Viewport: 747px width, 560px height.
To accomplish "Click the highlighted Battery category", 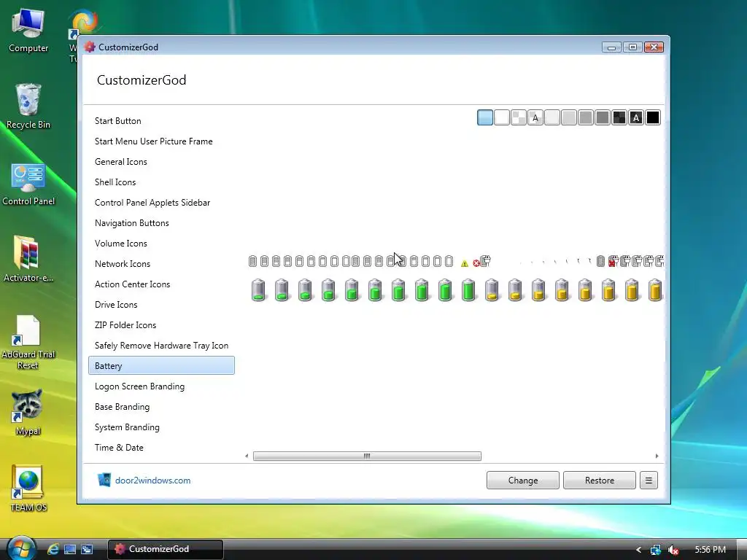I will (161, 366).
